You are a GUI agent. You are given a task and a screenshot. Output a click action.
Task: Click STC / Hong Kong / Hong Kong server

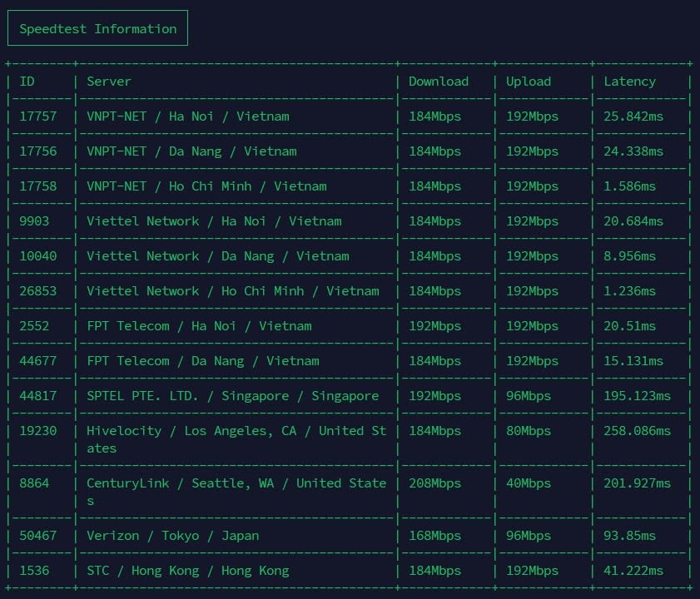188,571
